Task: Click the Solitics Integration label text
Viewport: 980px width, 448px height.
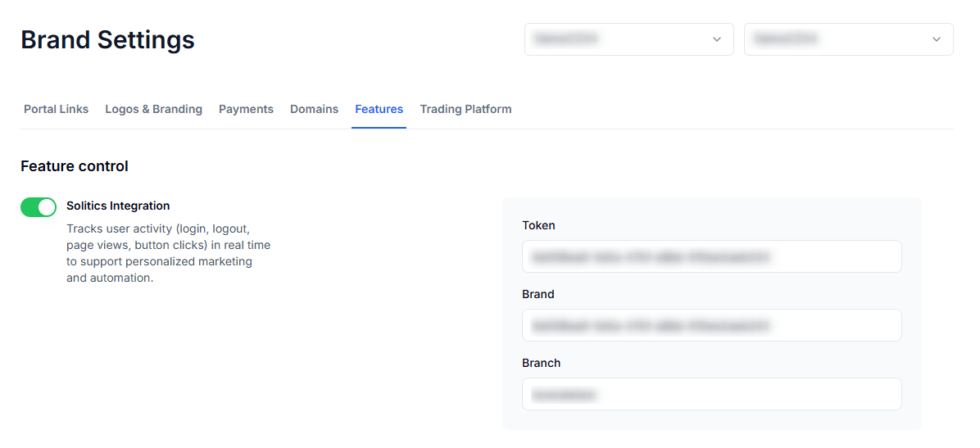Action: click(118, 206)
